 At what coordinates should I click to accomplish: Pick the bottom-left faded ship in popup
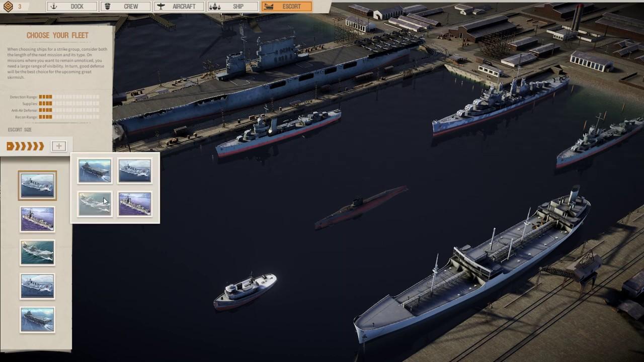pyautogui.click(x=95, y=204)
